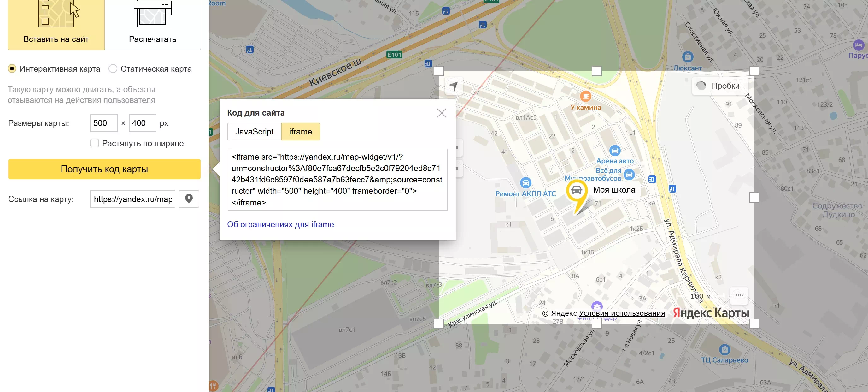Click the У камина cafe icon

click(x=585, y=96)
